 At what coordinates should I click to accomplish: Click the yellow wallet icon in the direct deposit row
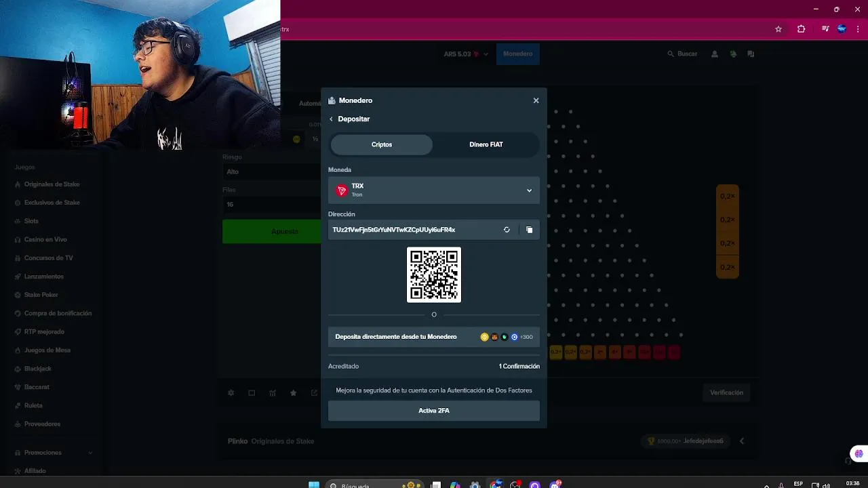tap(484, 337)
